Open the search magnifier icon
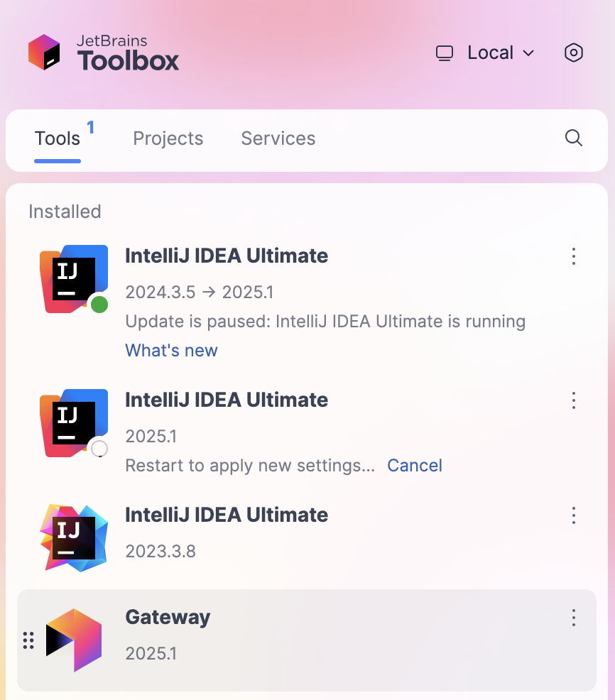This screenshot has height=700, width=615. [573, 138]
